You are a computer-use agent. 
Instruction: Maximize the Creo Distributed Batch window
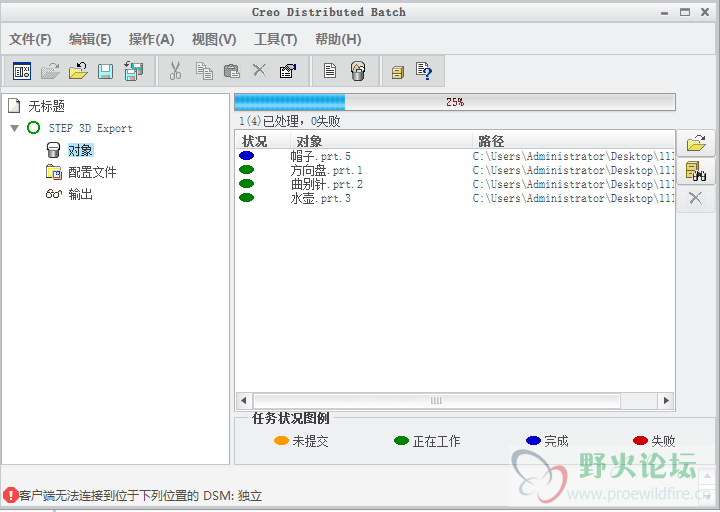[685, 12]
